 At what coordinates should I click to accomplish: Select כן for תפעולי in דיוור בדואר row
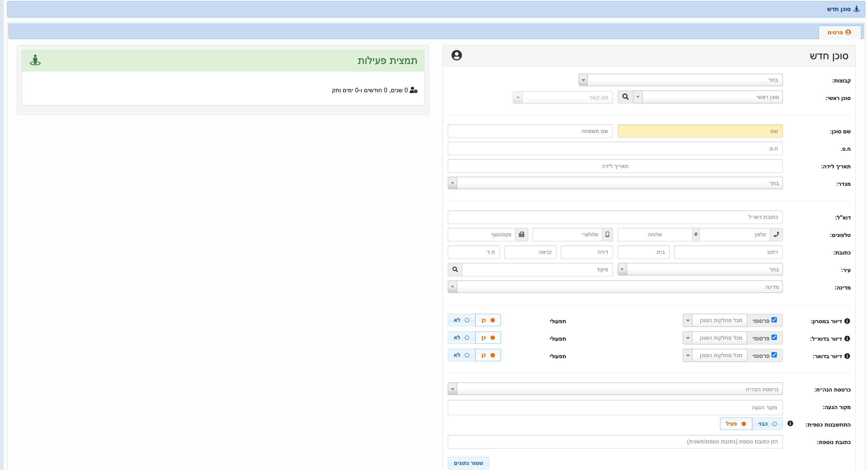click(x=488, y=356)
